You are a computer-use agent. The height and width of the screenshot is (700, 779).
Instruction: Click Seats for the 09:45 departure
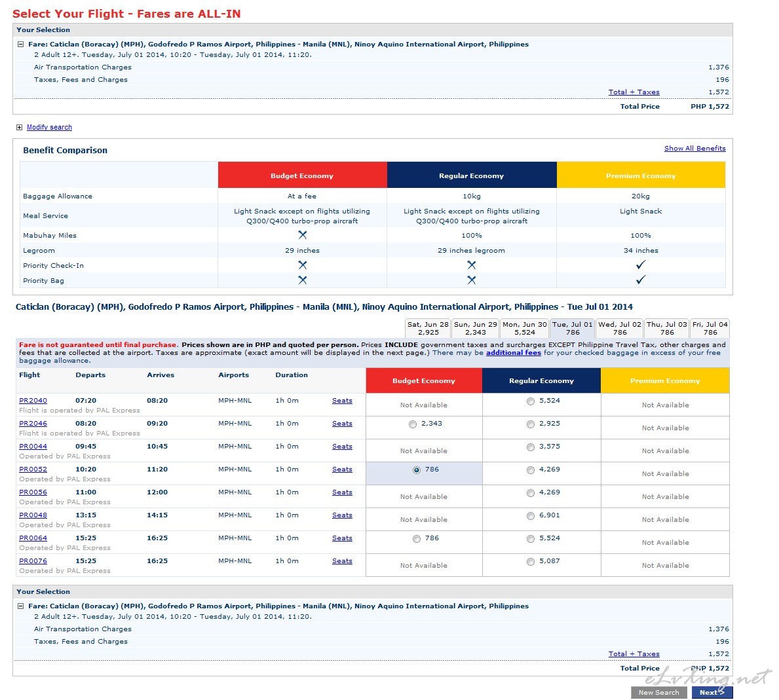342,447
